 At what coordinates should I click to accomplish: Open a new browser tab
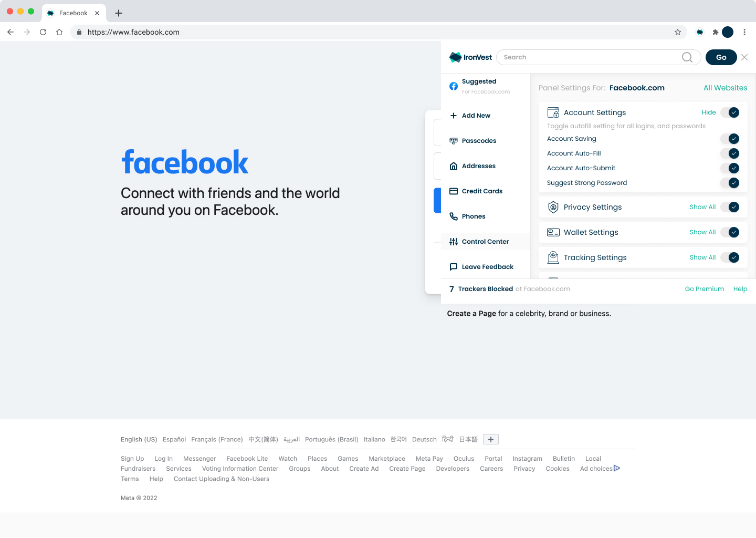[x=119, y=13]
